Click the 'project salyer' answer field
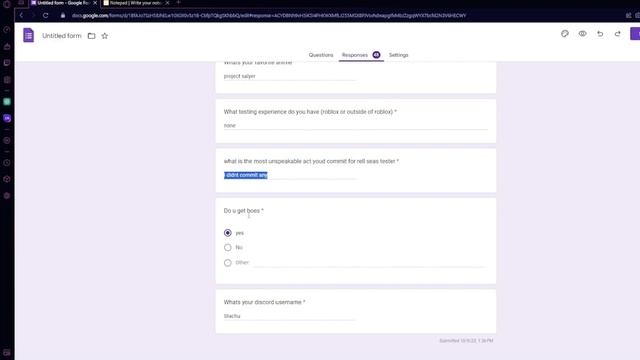The height and width of the screenshot is (360, 640). 289,76
